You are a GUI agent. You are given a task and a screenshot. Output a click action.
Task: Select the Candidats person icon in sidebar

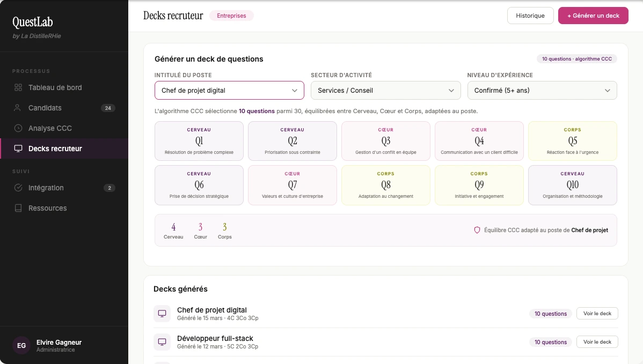click(19, 108)
